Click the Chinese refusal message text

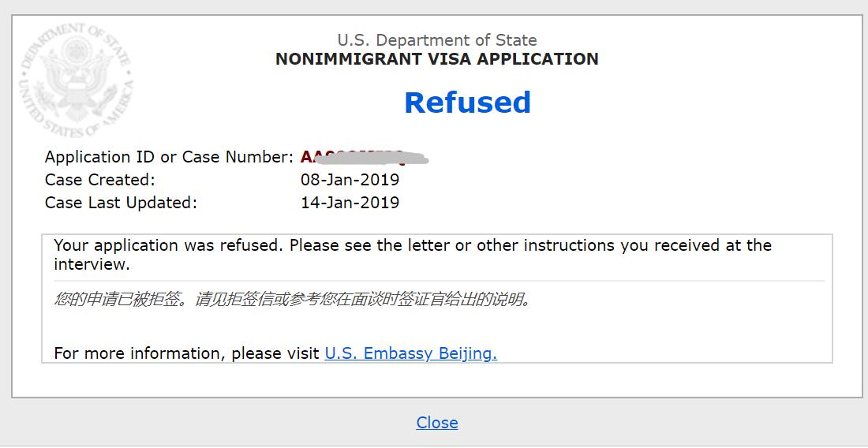point(292,300)
